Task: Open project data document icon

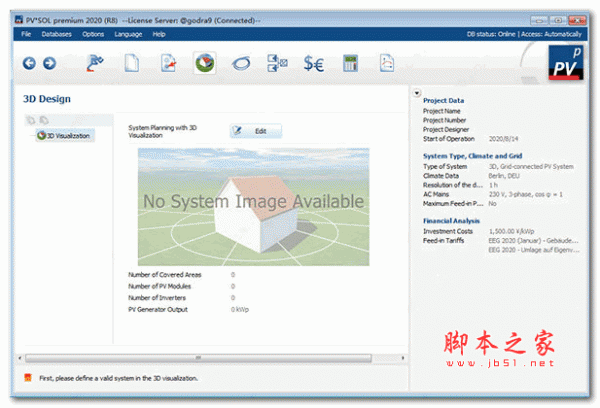Action: coord(168,63)
